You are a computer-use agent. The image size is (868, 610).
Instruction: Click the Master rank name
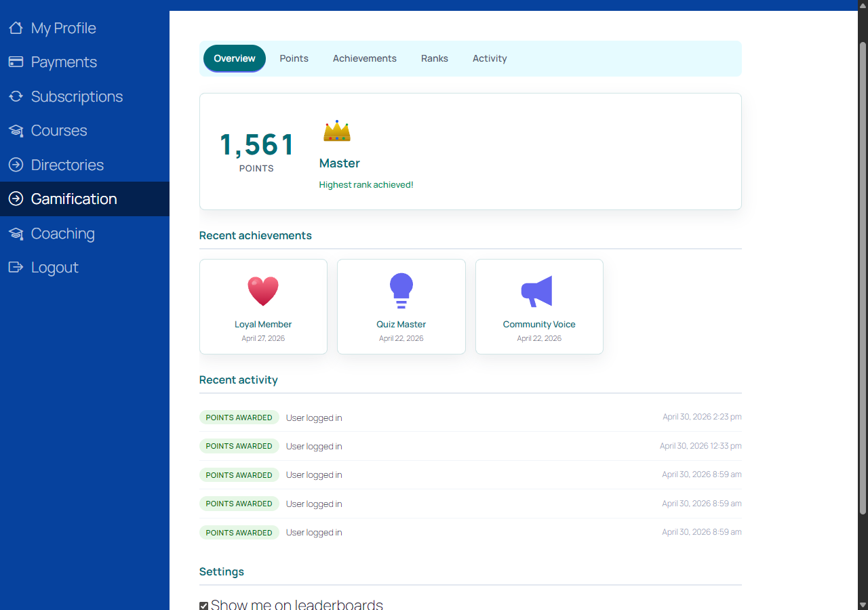point(340,163)
